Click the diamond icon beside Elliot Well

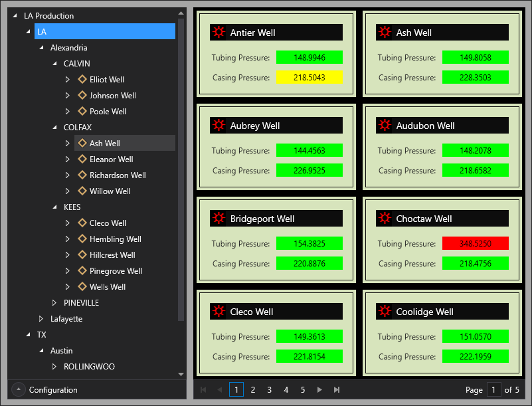click(82, 79)
